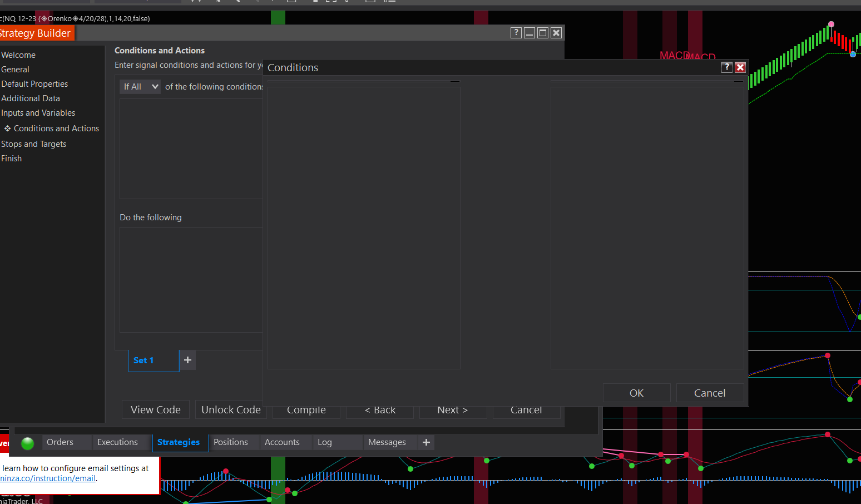Image resolution: width=861 pixels, height=504 pixels.
Task: Minimize the Strategy Builder window
Action: [530, 33]
